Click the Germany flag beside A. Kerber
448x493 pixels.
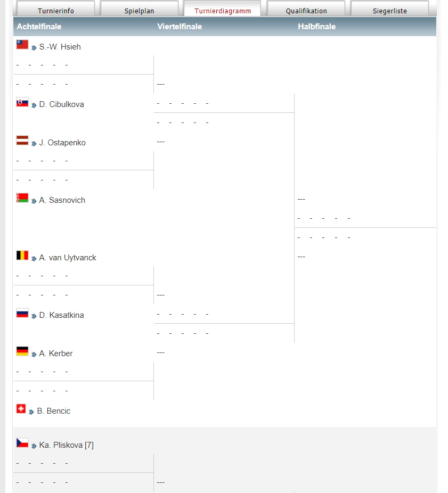coord(22,351)
